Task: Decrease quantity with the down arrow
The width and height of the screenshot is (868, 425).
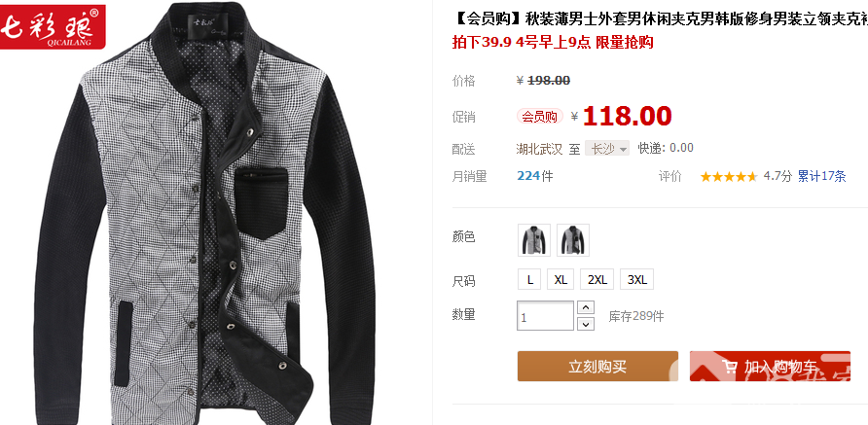Action: point(586,324)
